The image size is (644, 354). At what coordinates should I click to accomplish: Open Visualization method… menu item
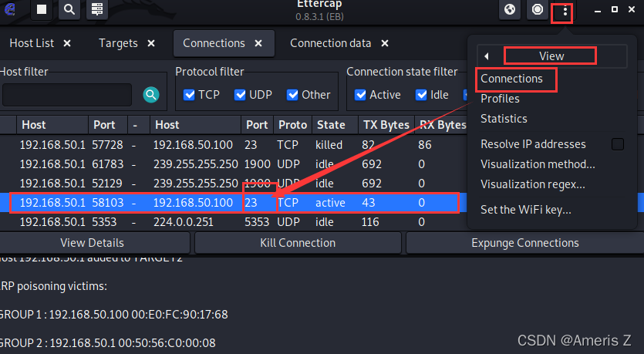[x=538, y=164]
